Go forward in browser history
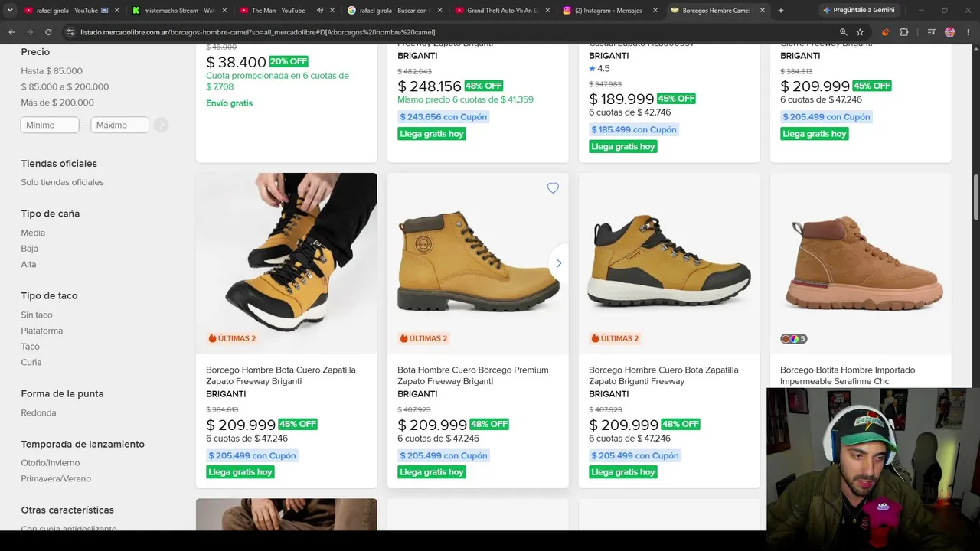This screenshot has width=980, height=551. tap(30, 32)
